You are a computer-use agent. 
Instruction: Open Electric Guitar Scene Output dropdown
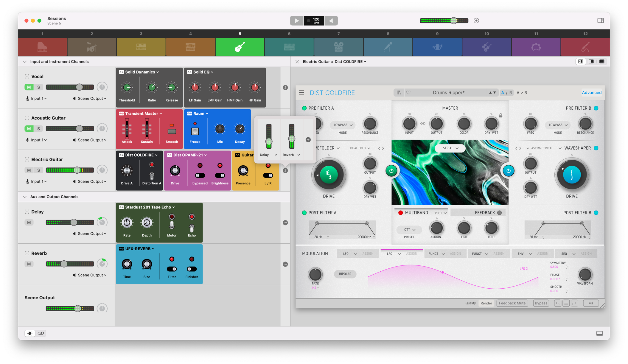[90, 181]
